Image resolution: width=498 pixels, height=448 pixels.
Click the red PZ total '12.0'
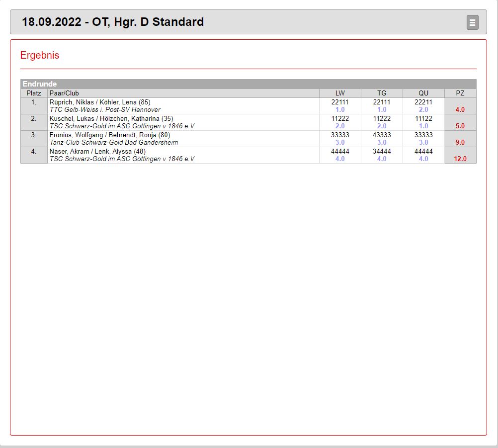click(x=460, y=159)
